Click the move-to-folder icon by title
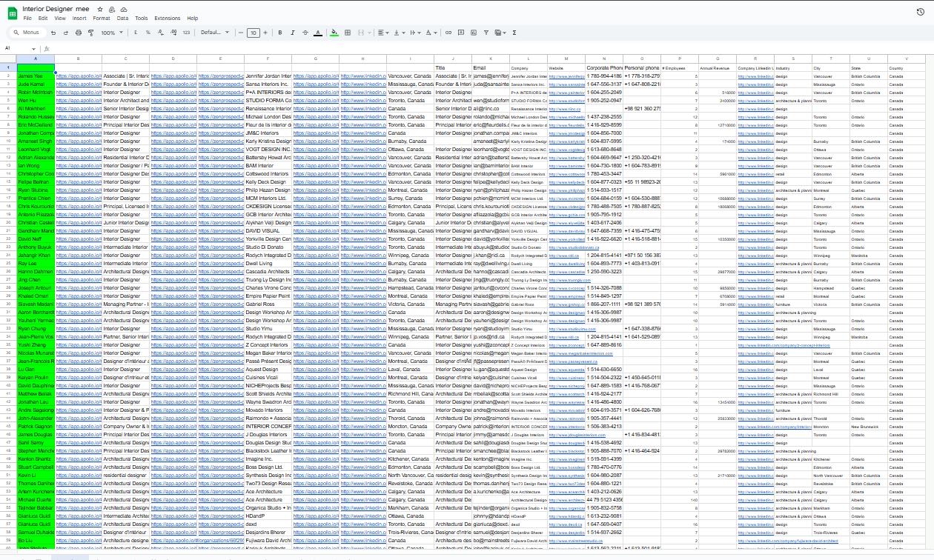This screenshot has width=934, height=560. click(x=112, y=9)
